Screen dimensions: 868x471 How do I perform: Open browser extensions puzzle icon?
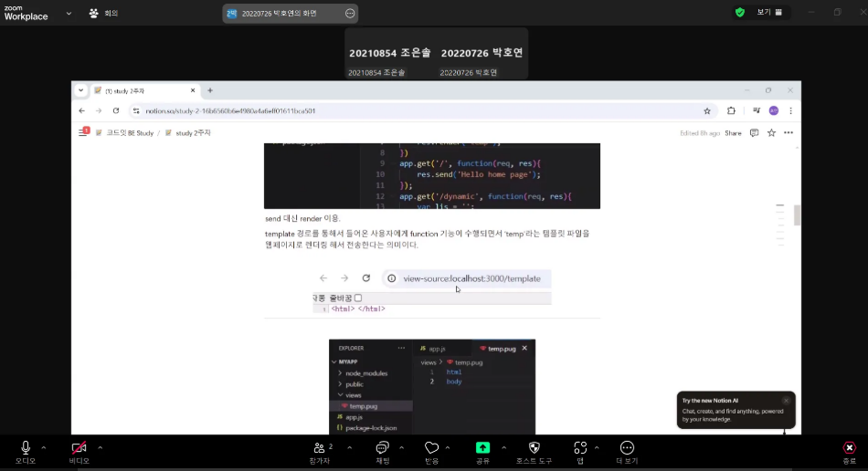pyautogui.click(x=731, y=111)
